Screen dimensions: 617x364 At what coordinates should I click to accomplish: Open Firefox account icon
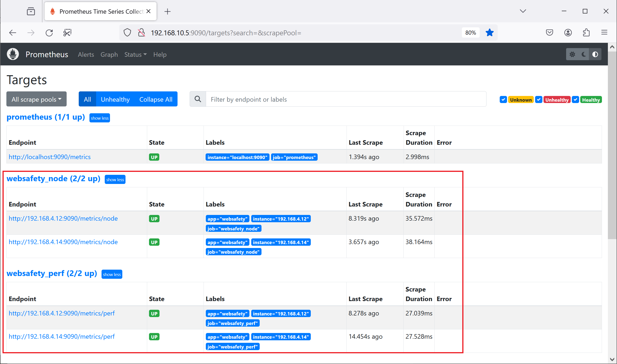pyautogui.click(x=568, y=33)
